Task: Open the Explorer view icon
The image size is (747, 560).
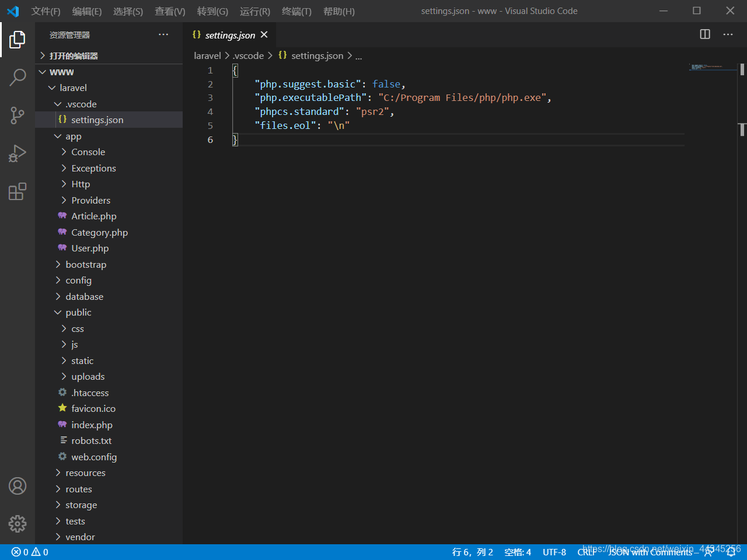Action: click(18, 40)
